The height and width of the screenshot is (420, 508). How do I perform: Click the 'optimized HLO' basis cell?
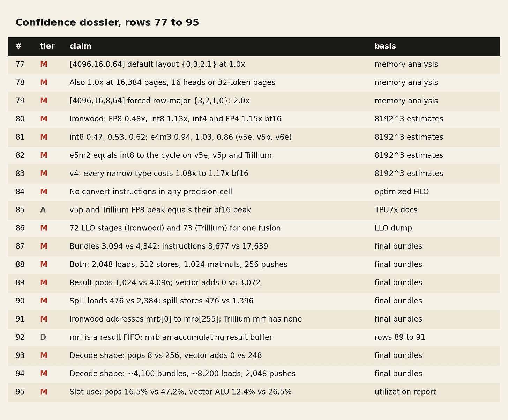(x=402, y=192)
